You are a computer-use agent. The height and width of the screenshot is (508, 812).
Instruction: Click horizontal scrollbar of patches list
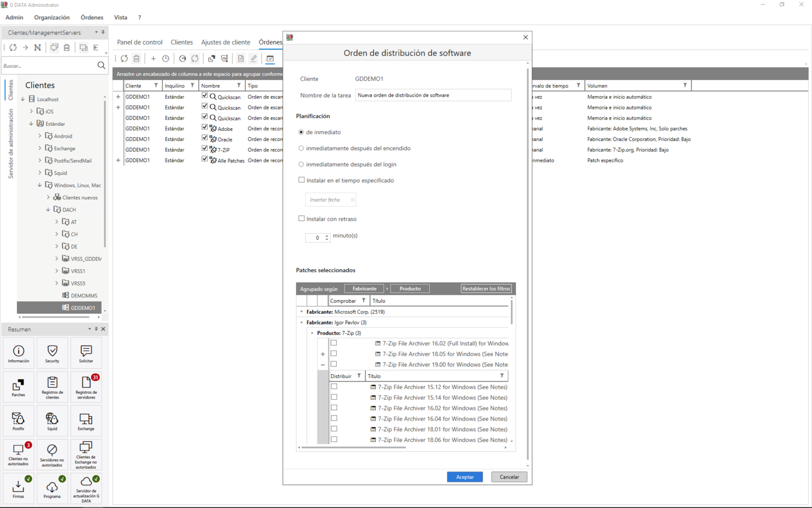pos(354,448)
